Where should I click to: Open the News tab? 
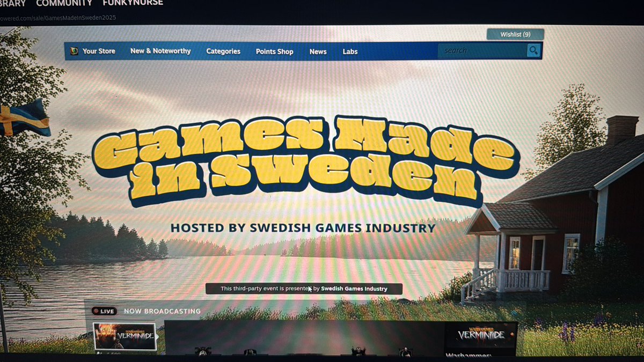coord(318,51)
